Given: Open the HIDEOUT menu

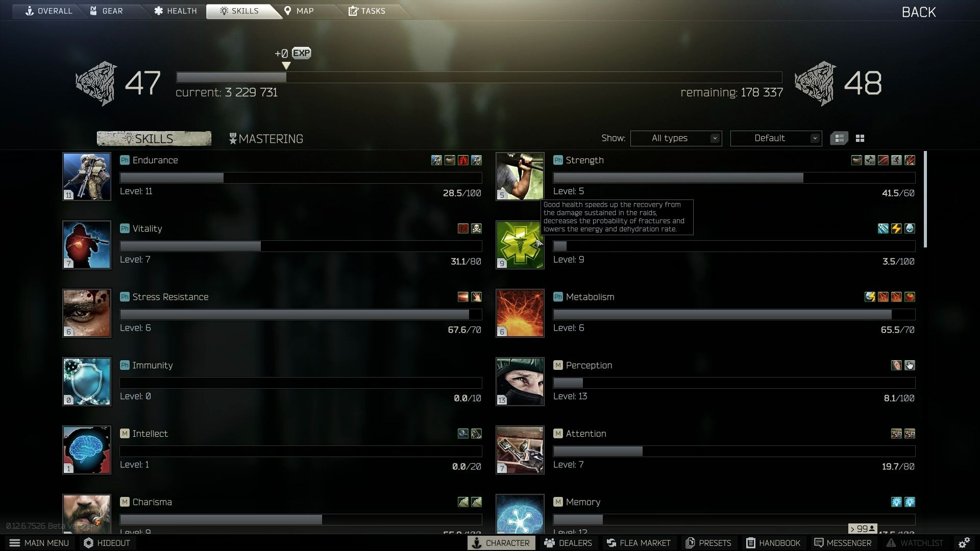Looking at the screenshot, I should point(108,543).
